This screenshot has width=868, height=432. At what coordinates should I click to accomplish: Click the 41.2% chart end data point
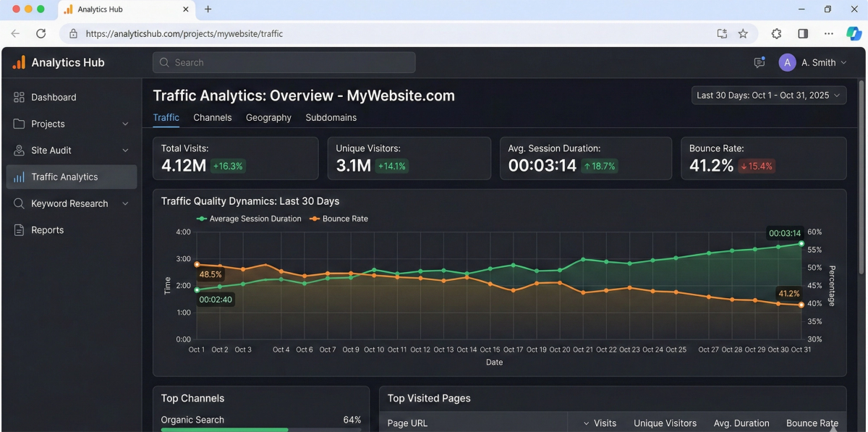(x=801, y=305)
